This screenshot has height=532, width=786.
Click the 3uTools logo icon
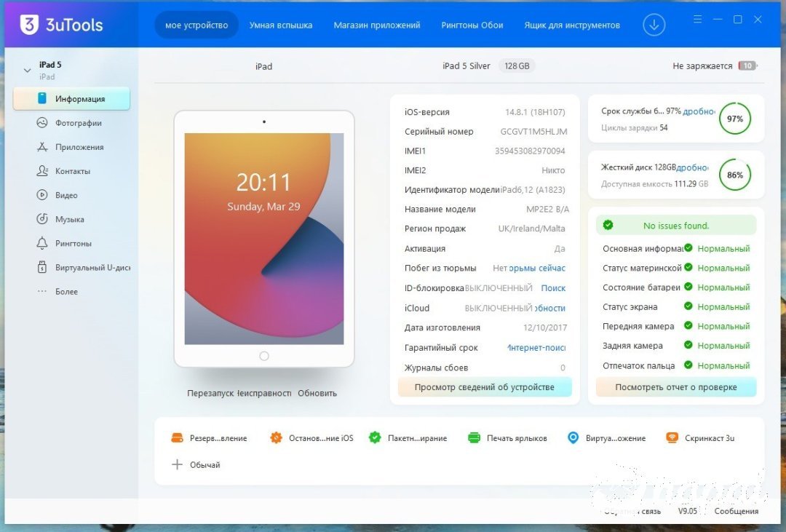coord(29,25)
